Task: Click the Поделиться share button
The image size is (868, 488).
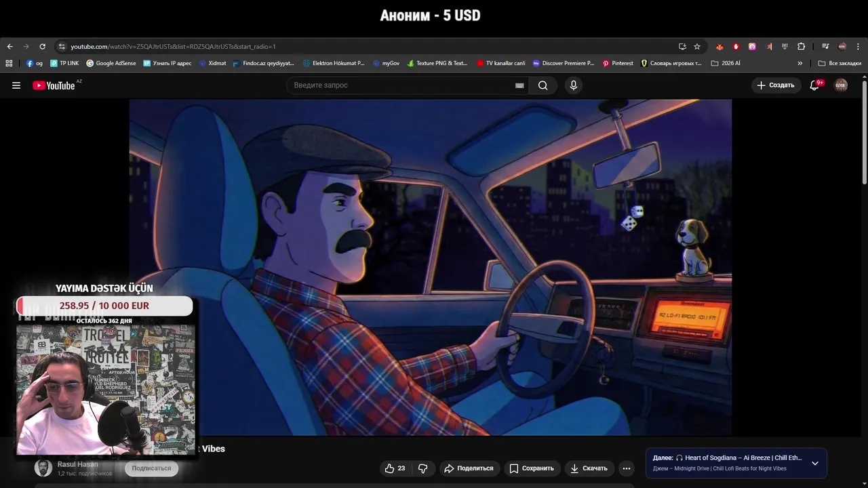Action: (469, 468)
